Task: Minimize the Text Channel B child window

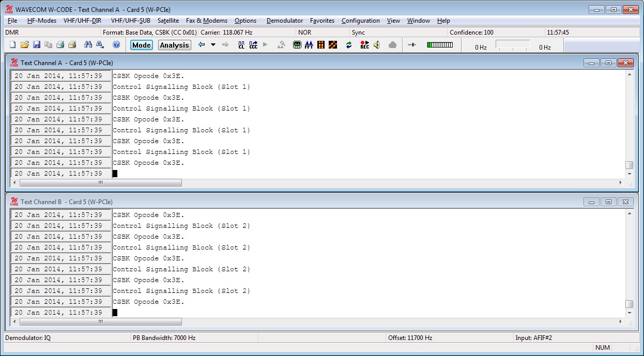Action: coord(592,202)
